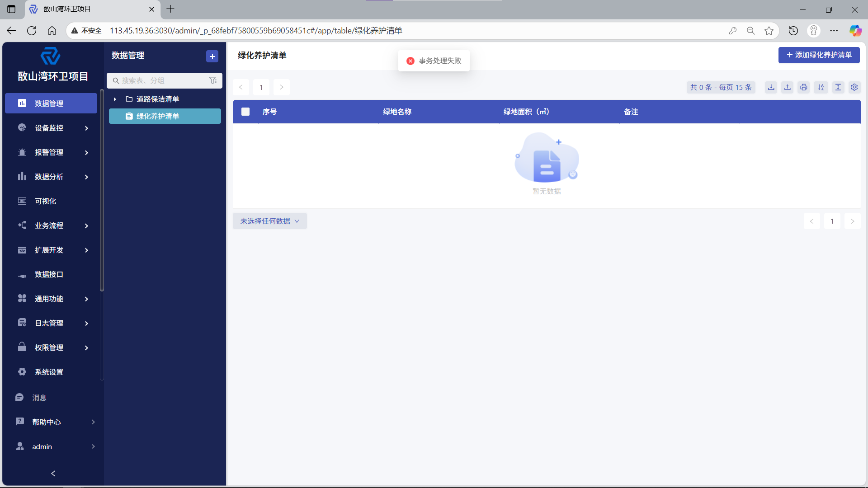868x488 pixels.
Task: Click the row height adjustment icon
Action: pyautogui.click(x=838, y=87)
